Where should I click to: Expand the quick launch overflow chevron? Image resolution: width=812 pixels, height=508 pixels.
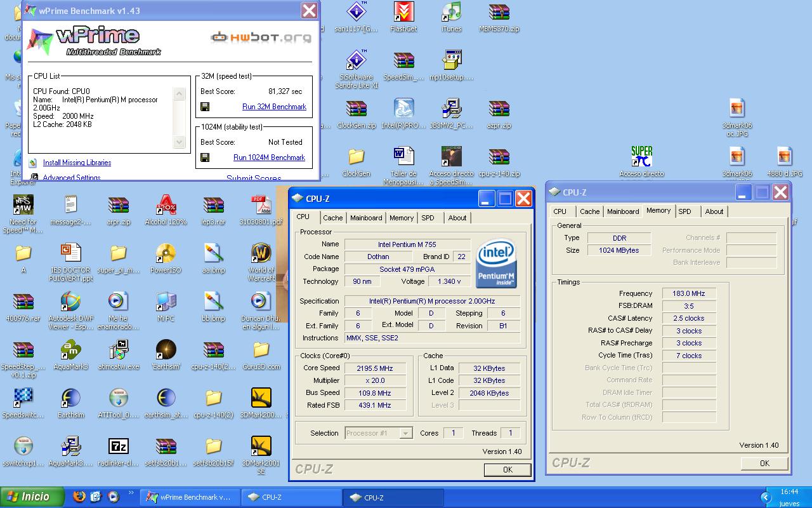tap(131, 492)
